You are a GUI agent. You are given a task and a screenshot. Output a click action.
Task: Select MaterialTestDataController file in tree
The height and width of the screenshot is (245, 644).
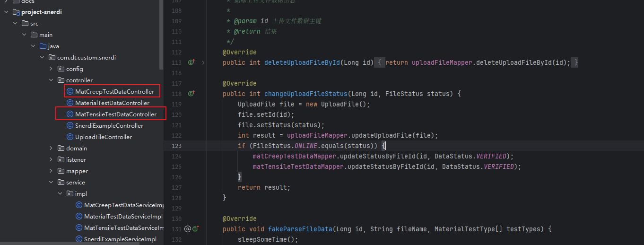point(112,103)
